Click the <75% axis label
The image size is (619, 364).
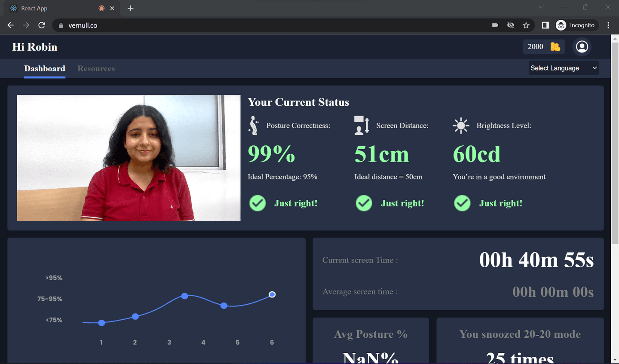(54, 320)
